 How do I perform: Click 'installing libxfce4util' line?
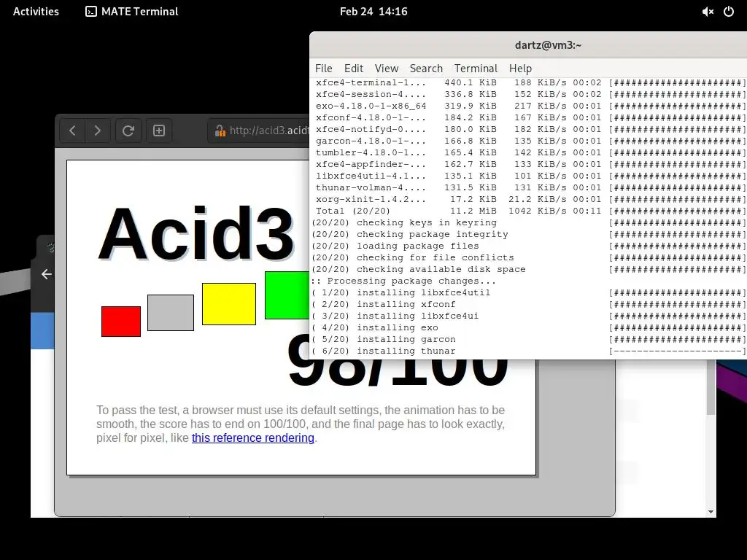tap(528, 293)
